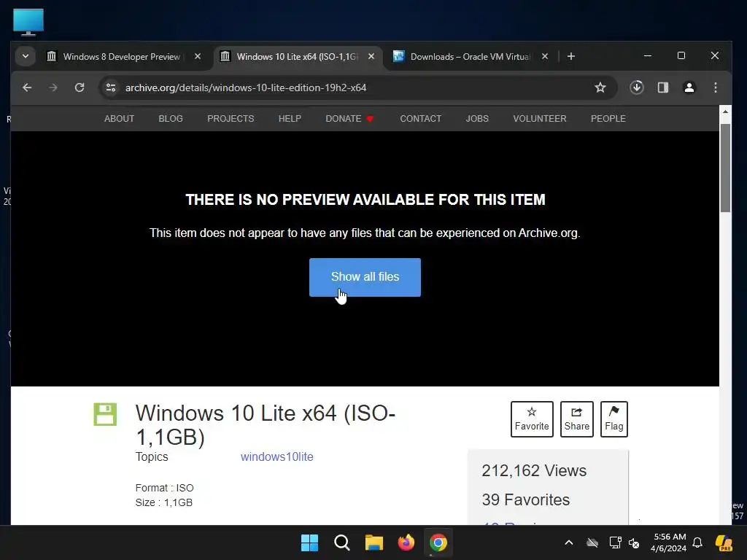
Task: Click the 39 Favorites text
Action: (x=525, y=499)
